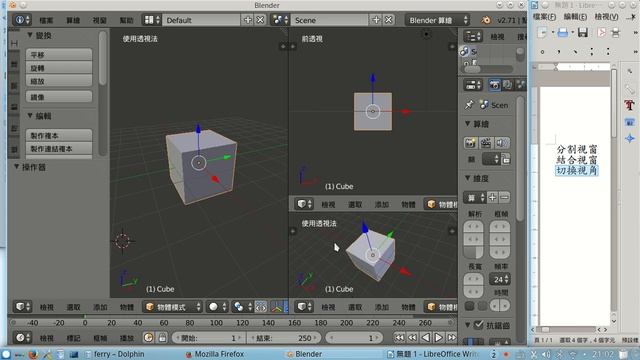Image resolution: width=640 pixels, height=360 pixels.
Task: Click the 製作複本 duplicate button
Action: click(59, 135)
